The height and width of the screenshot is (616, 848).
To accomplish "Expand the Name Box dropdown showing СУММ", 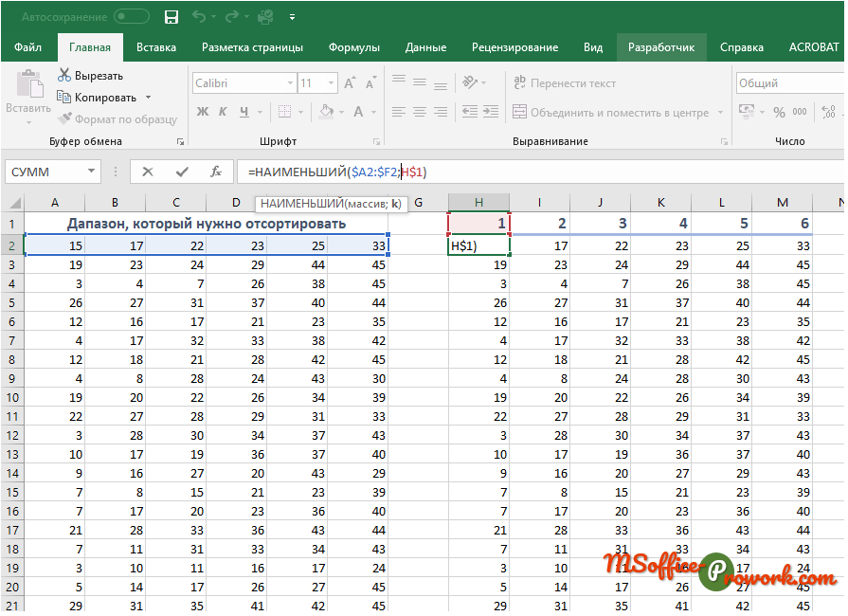I will click(92, 172).
